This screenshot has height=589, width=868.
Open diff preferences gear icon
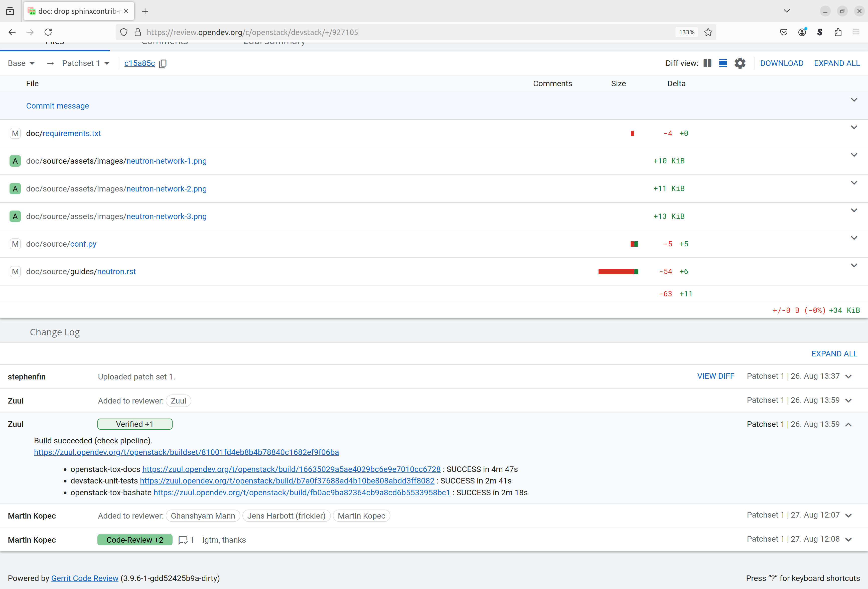point(740,63)
